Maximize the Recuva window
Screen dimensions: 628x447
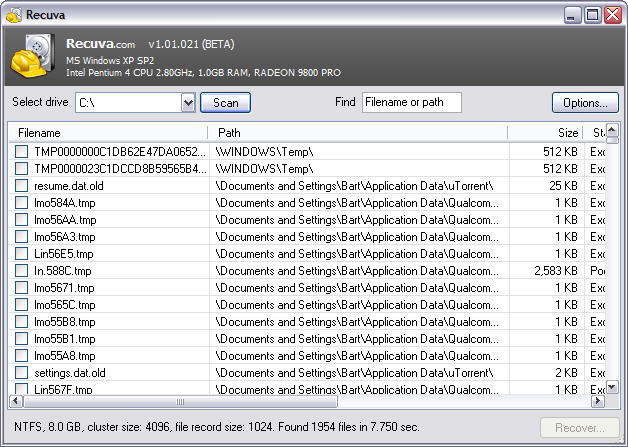592,15
